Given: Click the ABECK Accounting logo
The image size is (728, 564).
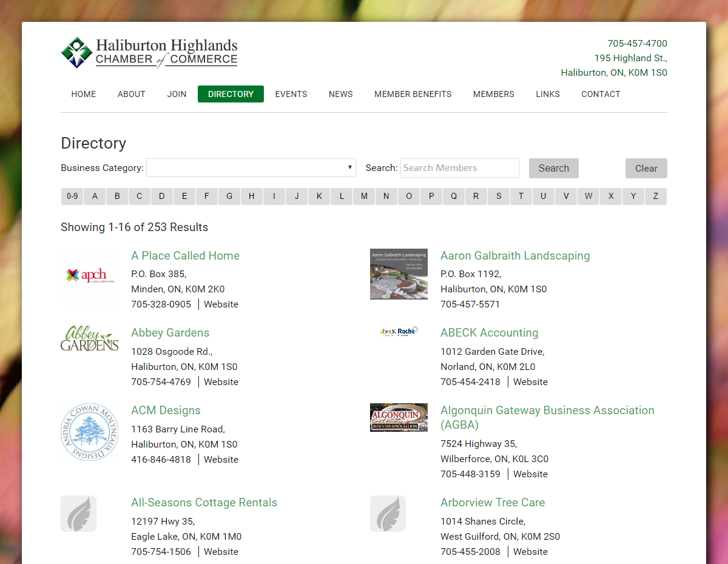Looking at the screenshot, I should click(399, 331).
